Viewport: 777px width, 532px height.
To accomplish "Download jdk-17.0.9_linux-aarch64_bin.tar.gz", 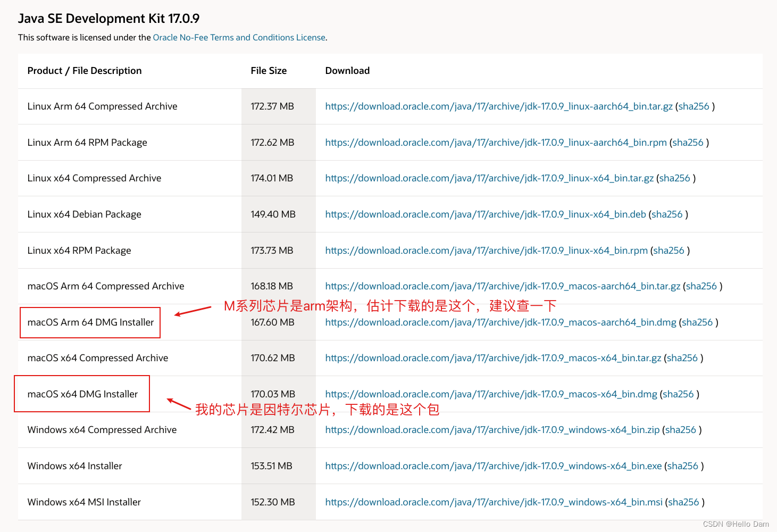I will [499, 106].
